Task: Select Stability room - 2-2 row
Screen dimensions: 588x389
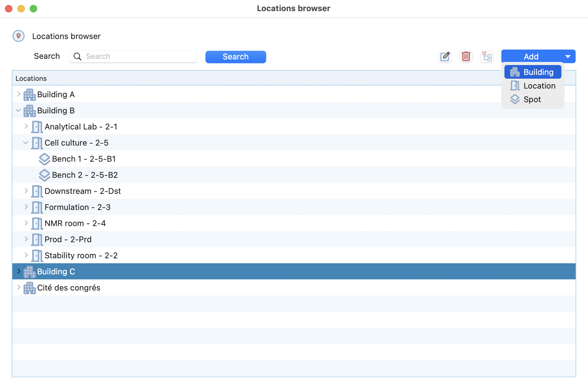Action: (294, 256)
